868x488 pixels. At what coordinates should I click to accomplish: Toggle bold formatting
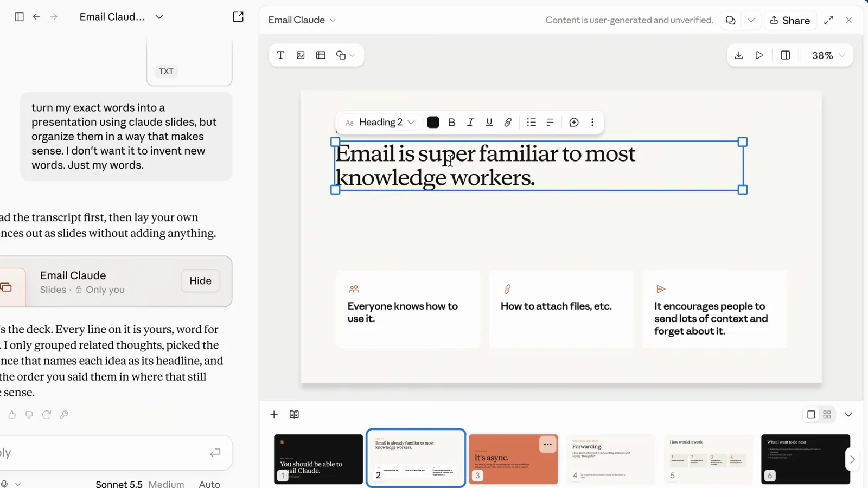click(451, 123)
